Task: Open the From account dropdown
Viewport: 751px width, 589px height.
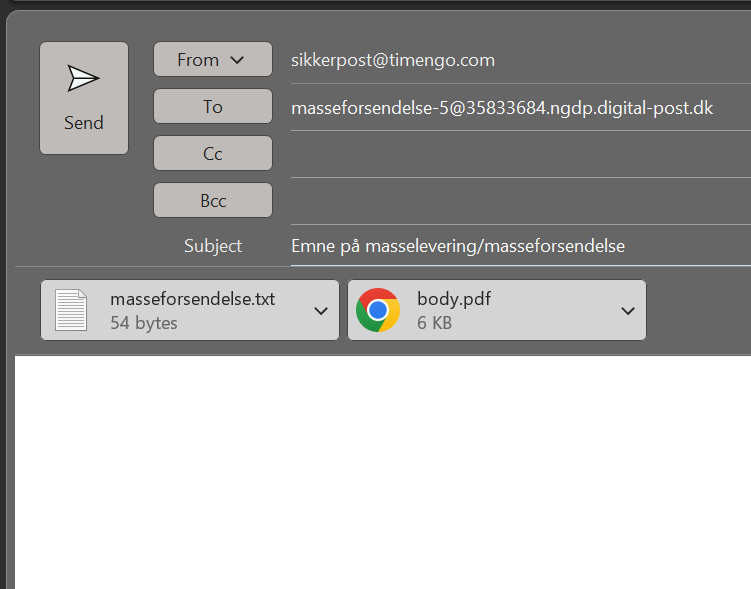Action: coord(212,60)
